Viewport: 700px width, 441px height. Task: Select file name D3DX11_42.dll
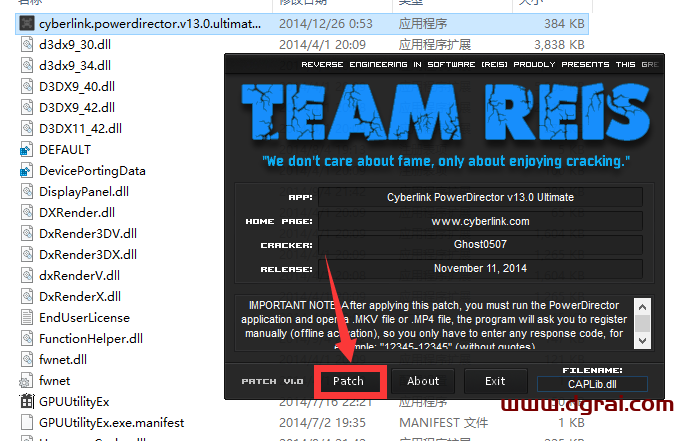80,129
